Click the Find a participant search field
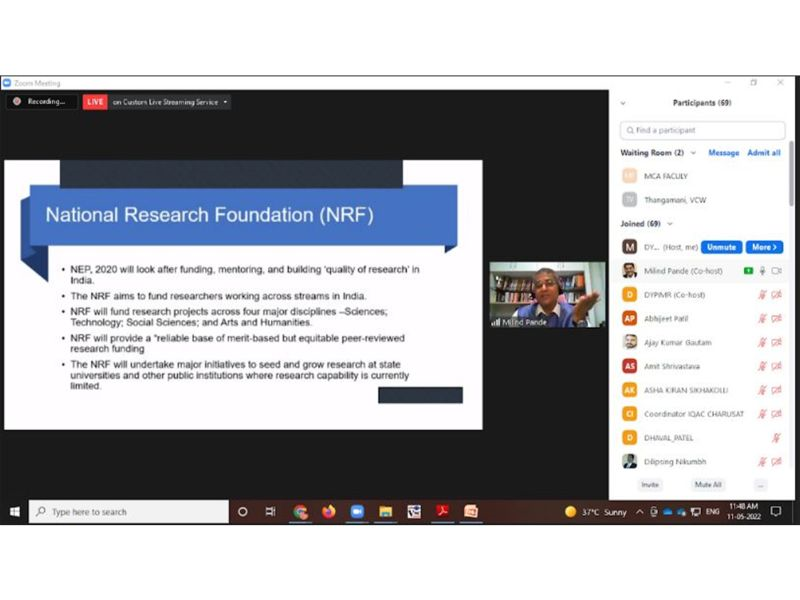Image resolution: width=800 pixels, height=600 pixels. 703,130
